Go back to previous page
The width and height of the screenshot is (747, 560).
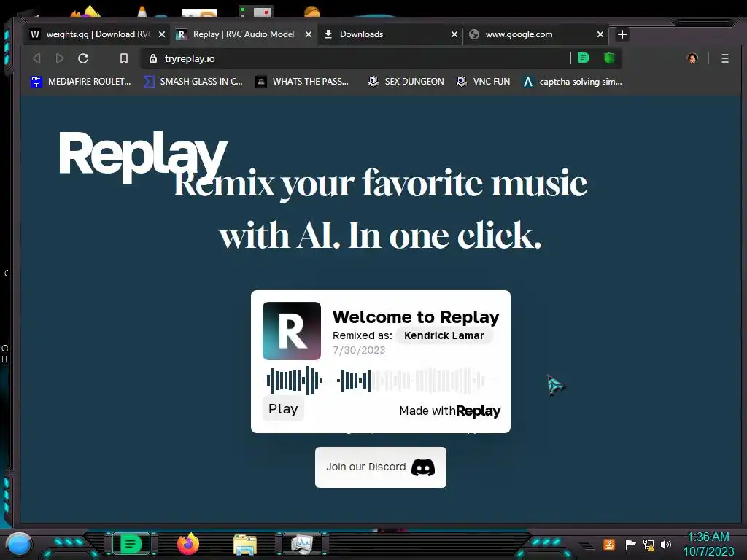36,58
